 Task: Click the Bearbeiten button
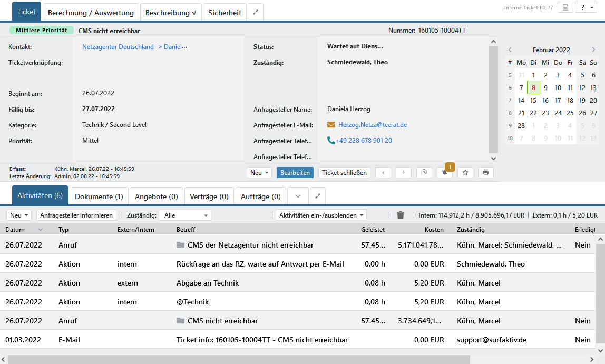(295, 172)
